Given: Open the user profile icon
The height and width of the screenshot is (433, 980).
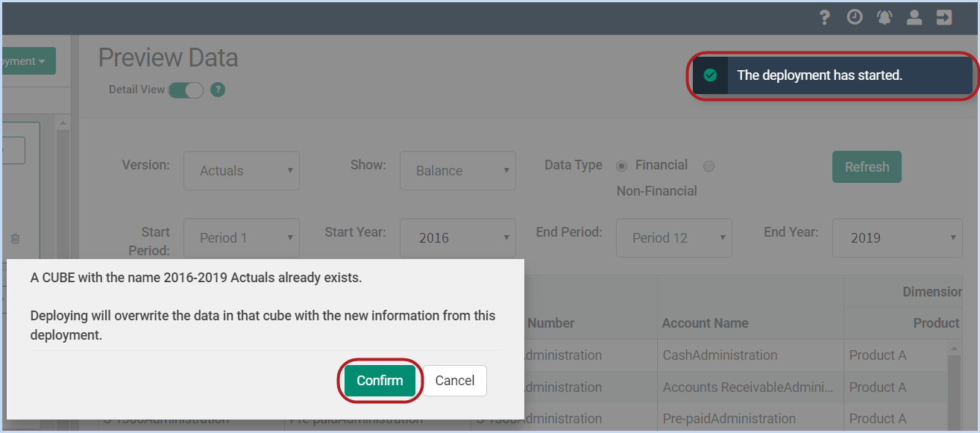Looking at the screenshot, I should pyautogui.click(x=914, y=17).
